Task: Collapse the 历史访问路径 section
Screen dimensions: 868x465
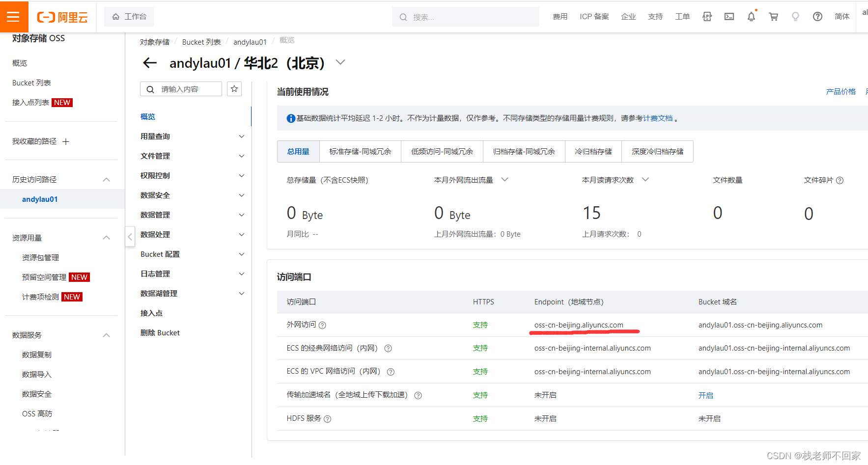Action: [107, 180]
